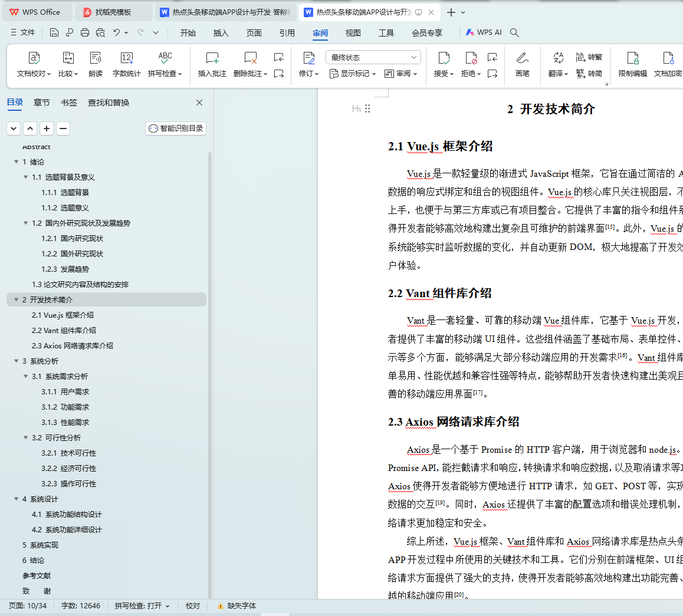Switch to the 插入 ribbon tab
The width and height of the screenshot is (683, 616).
tap(221, 32)
